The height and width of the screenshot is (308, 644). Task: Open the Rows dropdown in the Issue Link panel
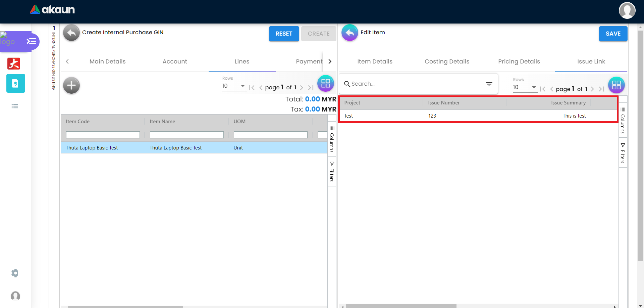click(x=525, y=87)
